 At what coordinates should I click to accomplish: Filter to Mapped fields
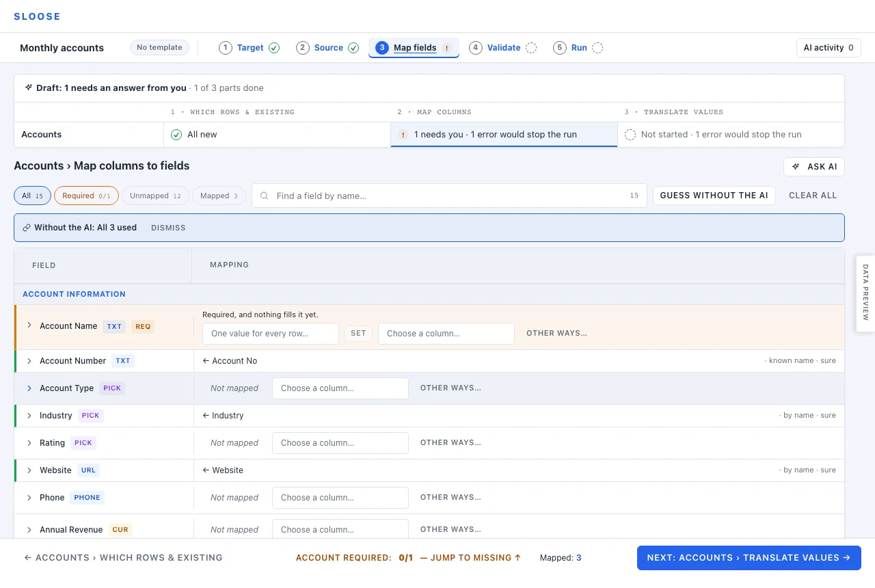(219, 196)
